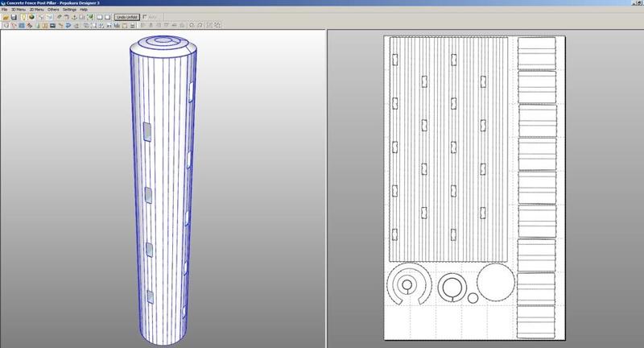
Task: Click the anchor icon
Action: click(74, 17)
